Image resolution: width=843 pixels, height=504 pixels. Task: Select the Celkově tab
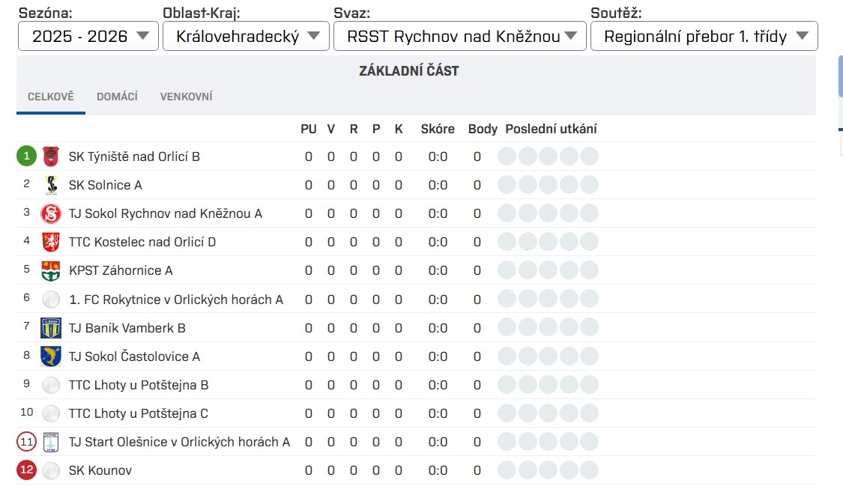click(x=51, y=97)
